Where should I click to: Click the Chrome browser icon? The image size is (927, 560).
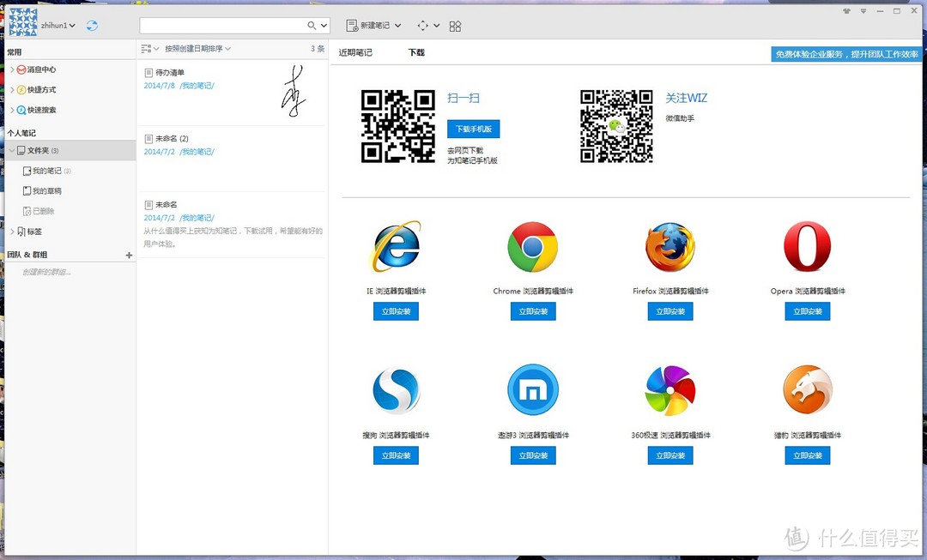[533, 247]
